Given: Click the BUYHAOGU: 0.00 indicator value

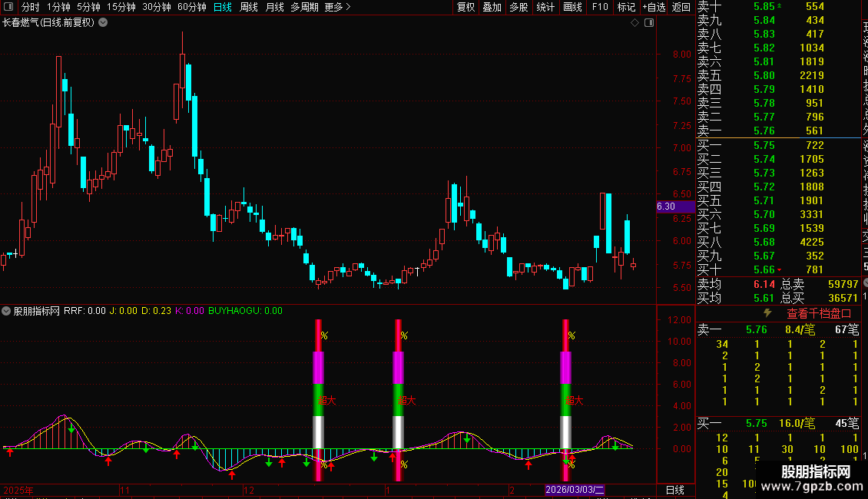Looking at the screenshot, I should tap(245, 311).
